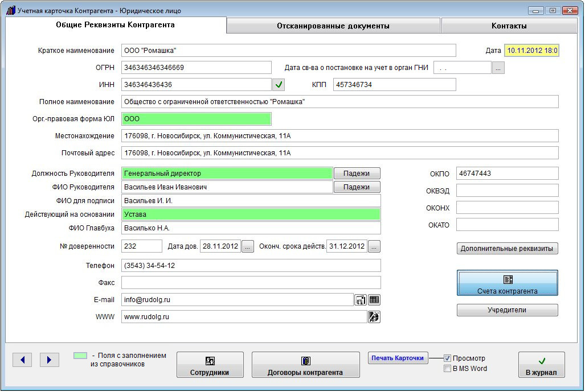Click the green legend color box
Viewport: 585px width, 392px height.
[80, 356]
